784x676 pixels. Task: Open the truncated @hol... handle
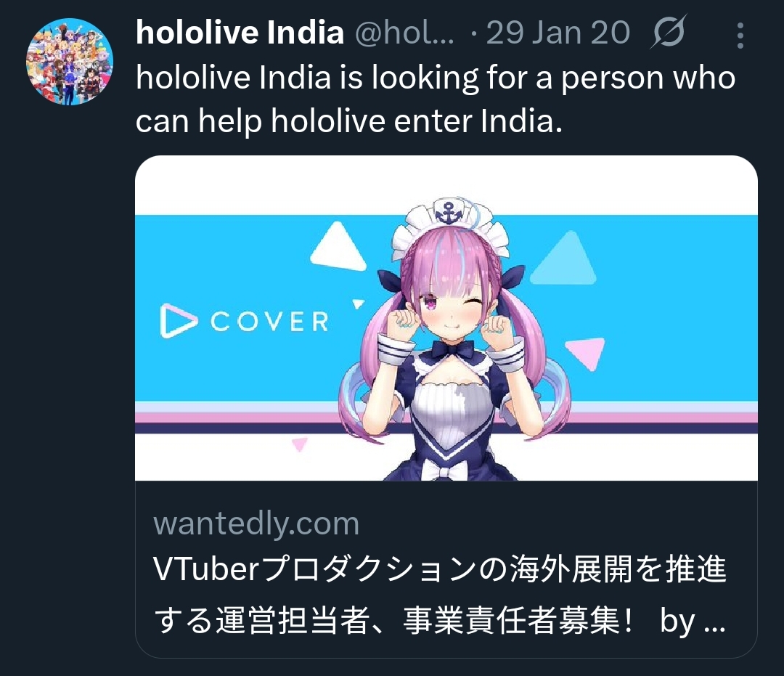pos(404,33)
